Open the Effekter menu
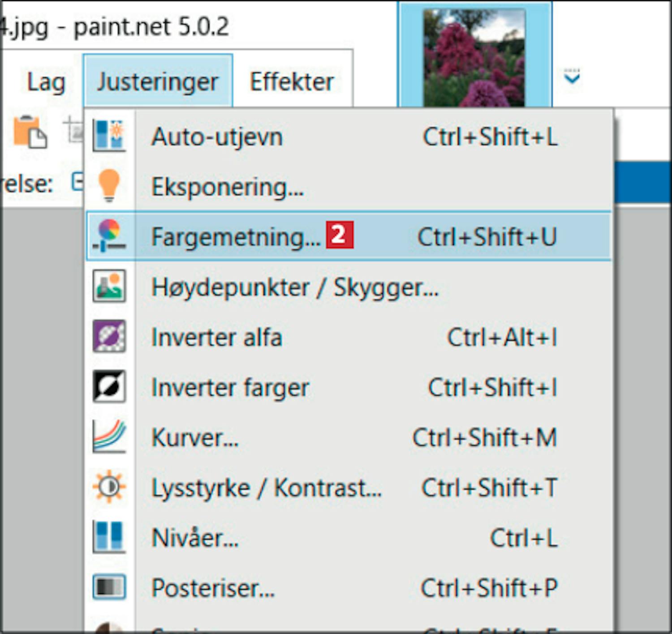Viewport: 672px width, 634px height. coord(292,82)
